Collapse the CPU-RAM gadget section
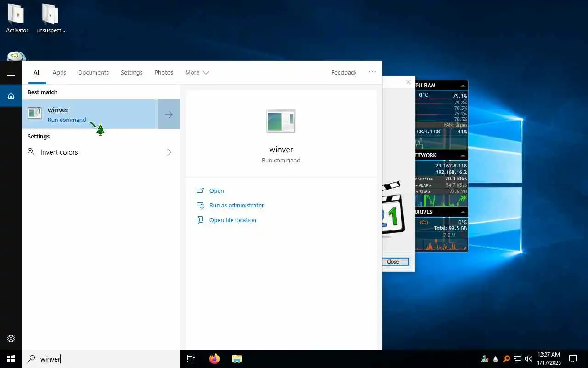The image size is (588, 368). tap(463, 86)
